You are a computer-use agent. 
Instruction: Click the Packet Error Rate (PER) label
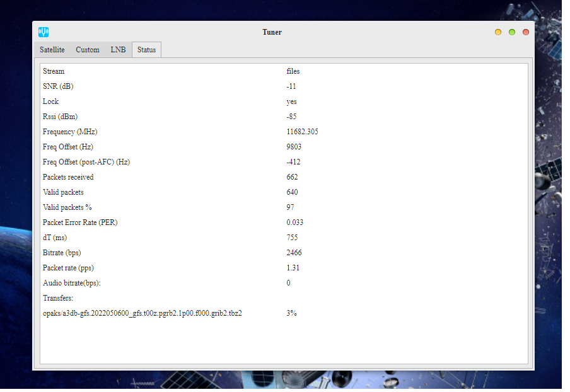(x=80, y=222)
